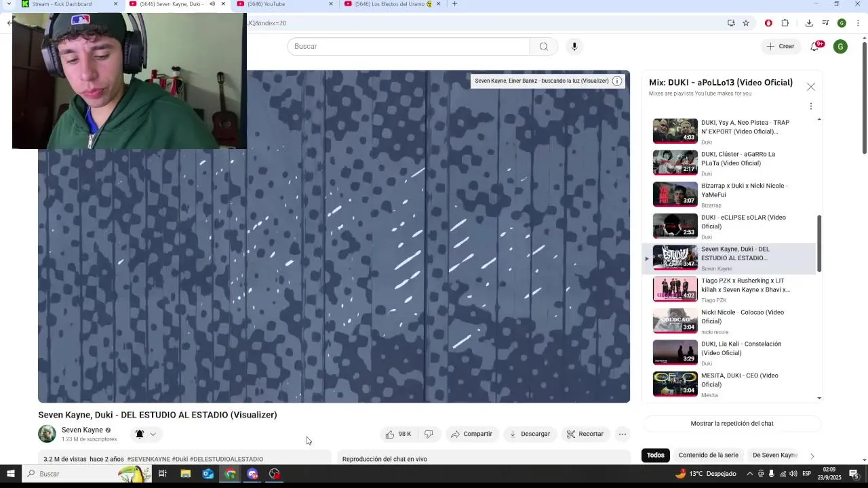Open Outlook from taskbar

(x=208, y=474)
